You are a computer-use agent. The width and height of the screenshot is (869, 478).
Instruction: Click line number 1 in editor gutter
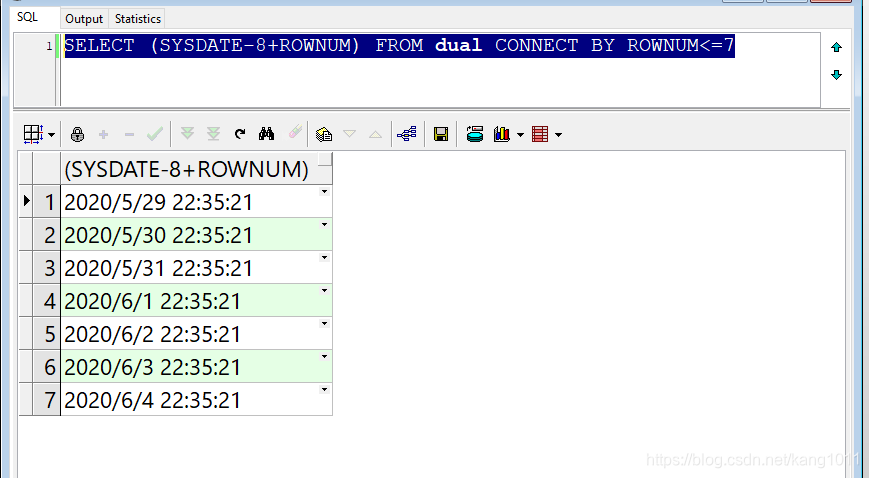point(49,45)
